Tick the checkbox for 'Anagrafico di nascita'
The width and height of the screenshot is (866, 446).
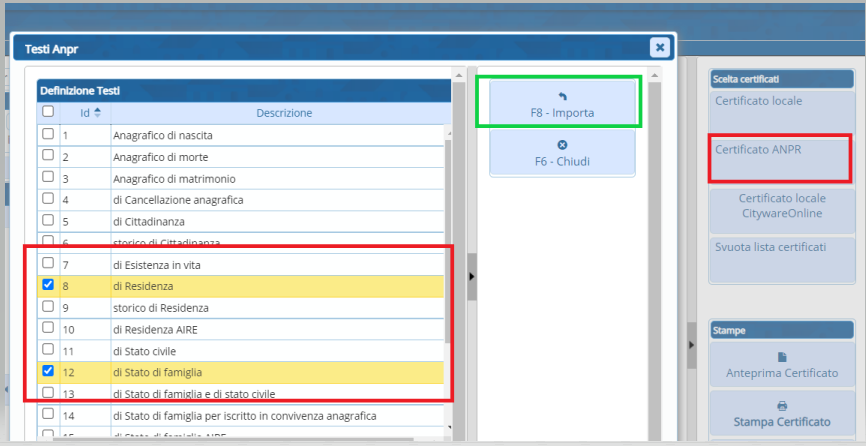48,134
